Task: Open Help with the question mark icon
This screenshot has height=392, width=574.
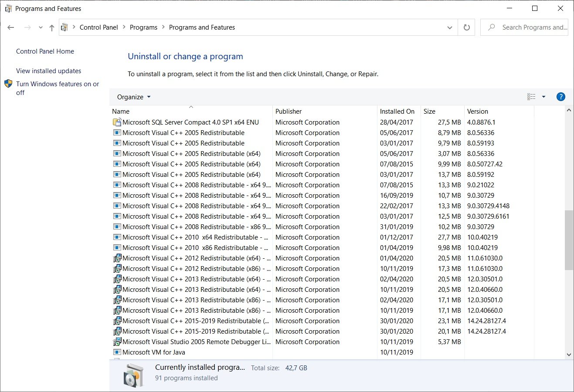Action: point(561,97)
